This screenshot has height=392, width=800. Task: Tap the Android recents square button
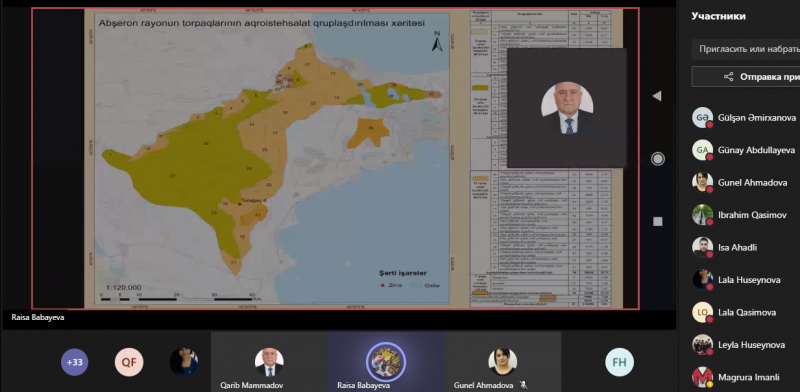[x=658, y=221]
